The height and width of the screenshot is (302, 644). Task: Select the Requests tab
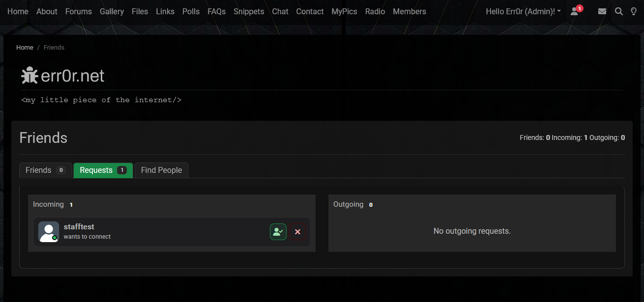(103, 170)
